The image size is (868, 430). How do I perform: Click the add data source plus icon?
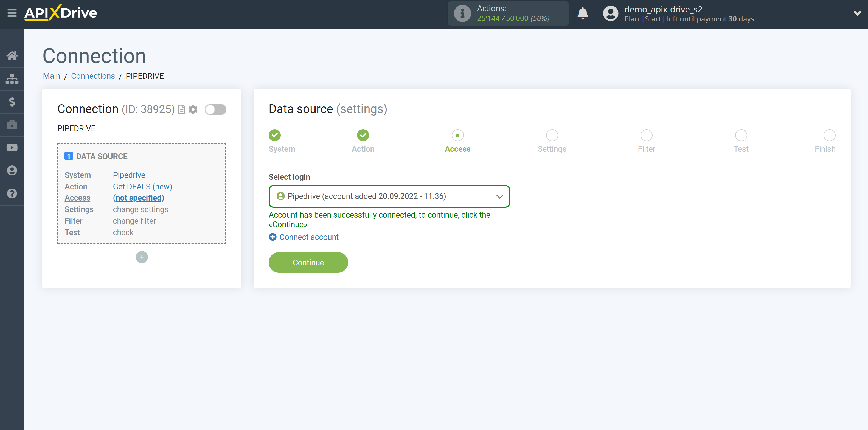[x=141, y=256]
